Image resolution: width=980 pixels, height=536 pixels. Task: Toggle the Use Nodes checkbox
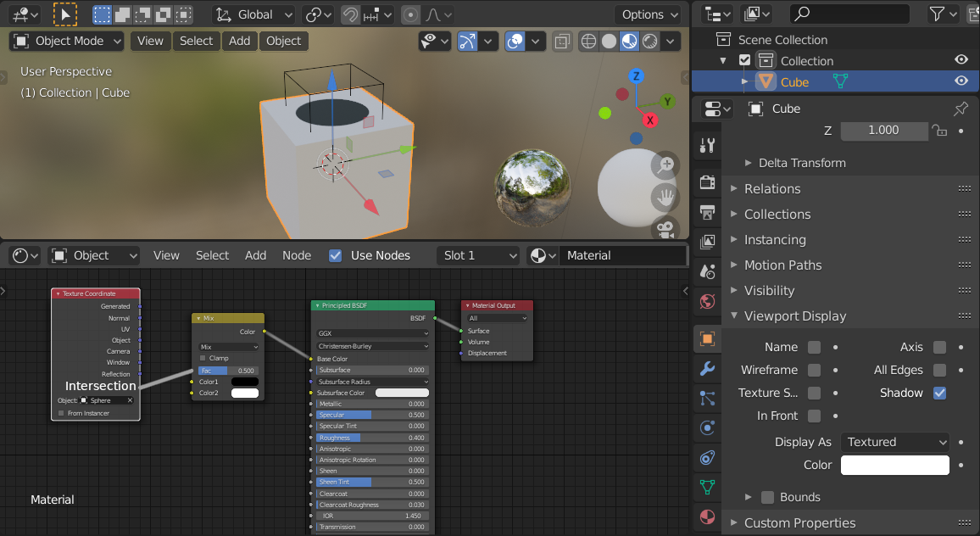[336, 256]
